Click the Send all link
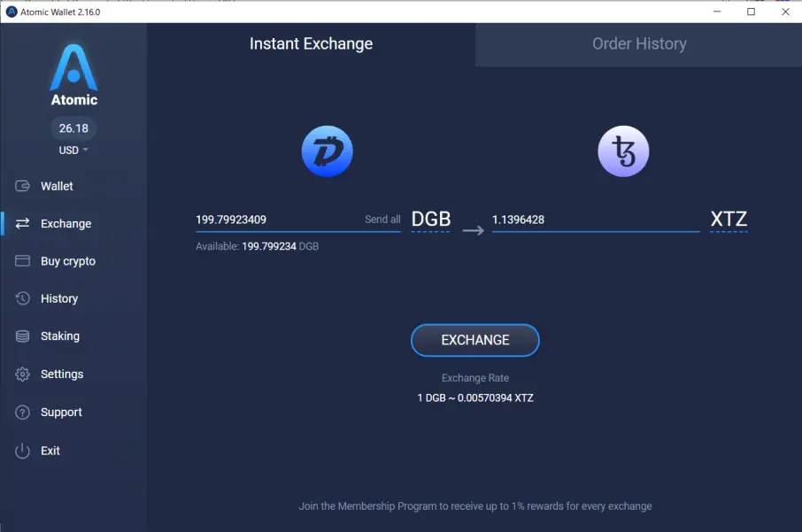This screenshot has height=532, width=802. point(382,220)
